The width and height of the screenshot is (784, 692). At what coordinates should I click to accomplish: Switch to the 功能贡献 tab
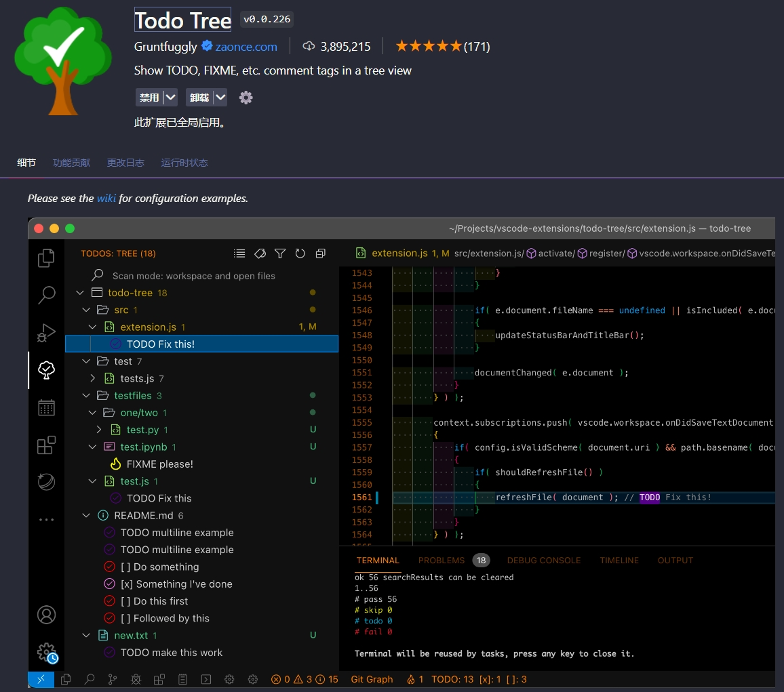tap(71, 163)
